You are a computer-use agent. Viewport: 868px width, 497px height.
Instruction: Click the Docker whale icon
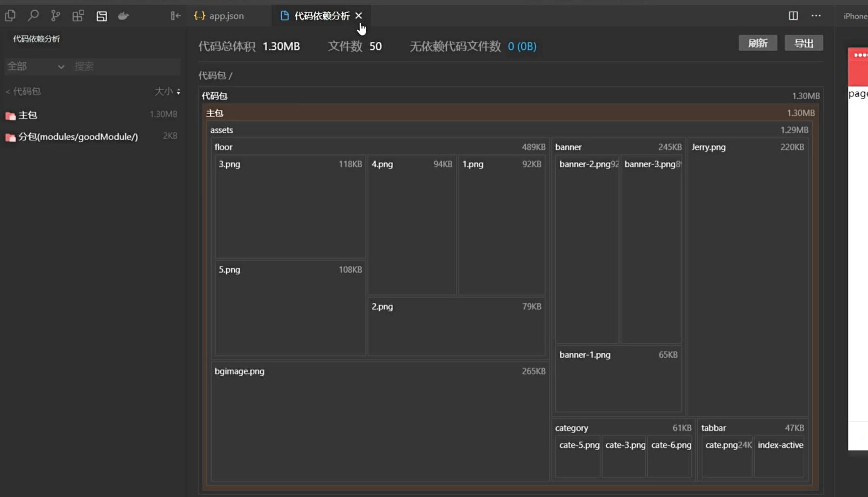(124, 16)
